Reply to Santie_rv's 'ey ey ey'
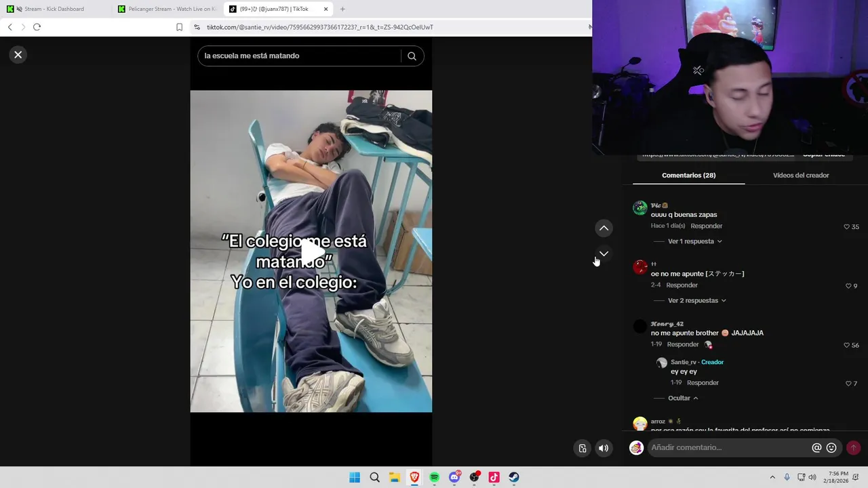 pos(703,383)
